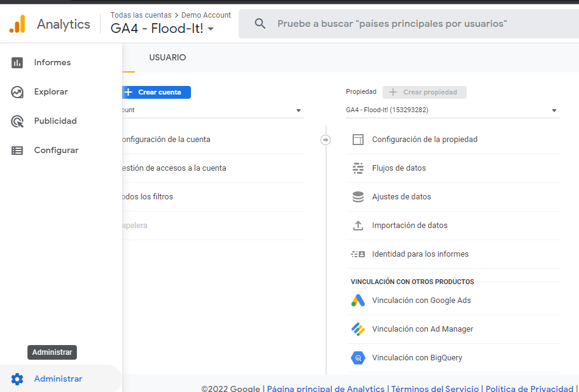Click the Google Ads logo icon

(358, 301)
